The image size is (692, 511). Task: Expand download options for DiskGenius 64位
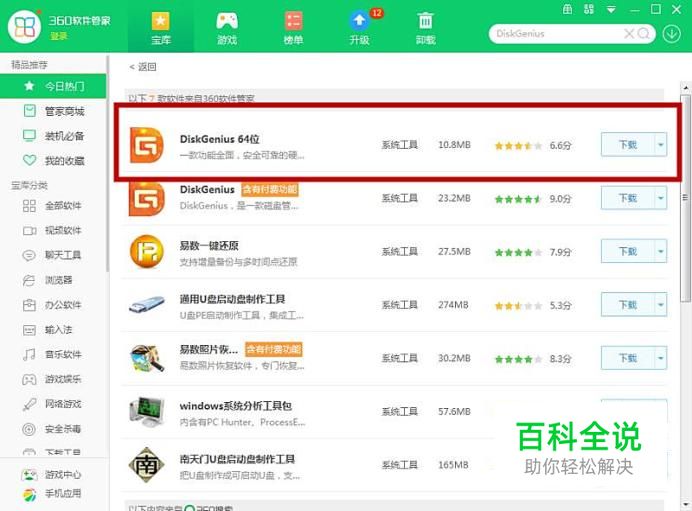pyautogui.click(x=661, y=145)
